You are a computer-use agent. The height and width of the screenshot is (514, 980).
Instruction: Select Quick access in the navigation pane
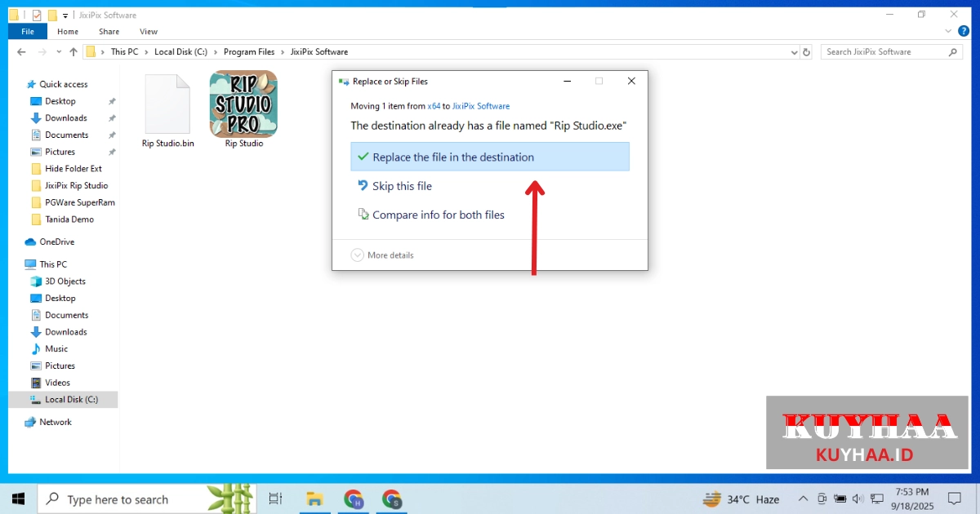[63, 84]
